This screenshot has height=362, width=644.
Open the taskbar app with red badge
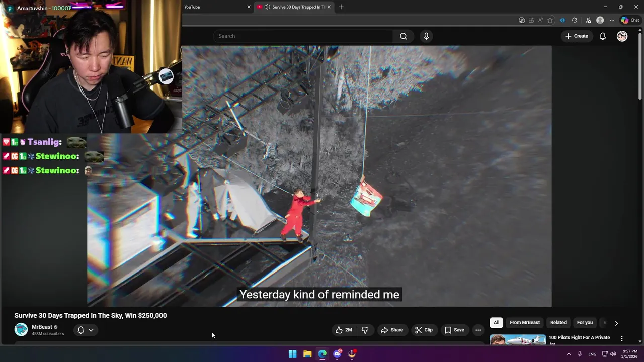[352, 354]
